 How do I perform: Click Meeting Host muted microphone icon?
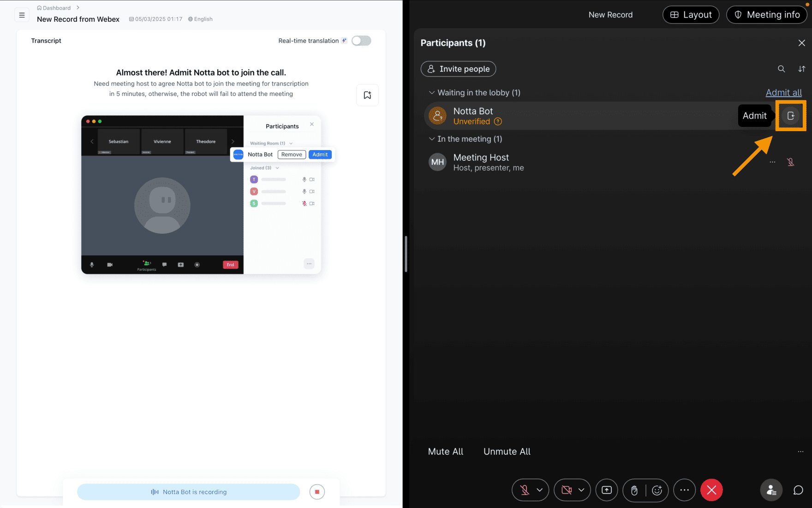pyautogui.click(x=790, y=162)
